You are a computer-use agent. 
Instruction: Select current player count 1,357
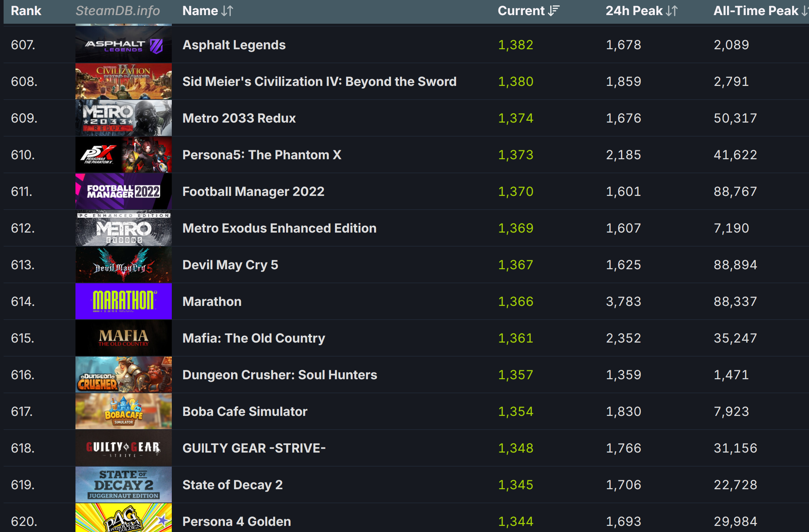coord(516,375)
